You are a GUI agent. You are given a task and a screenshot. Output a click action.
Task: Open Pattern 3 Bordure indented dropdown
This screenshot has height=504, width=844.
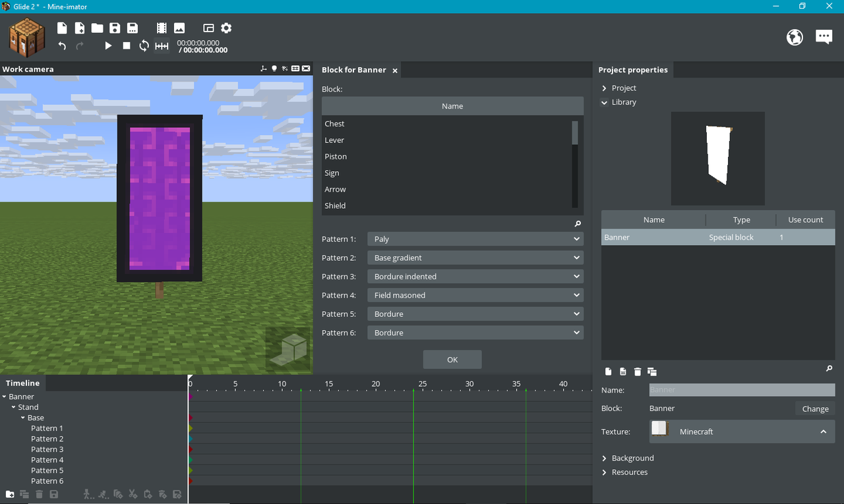475,277
